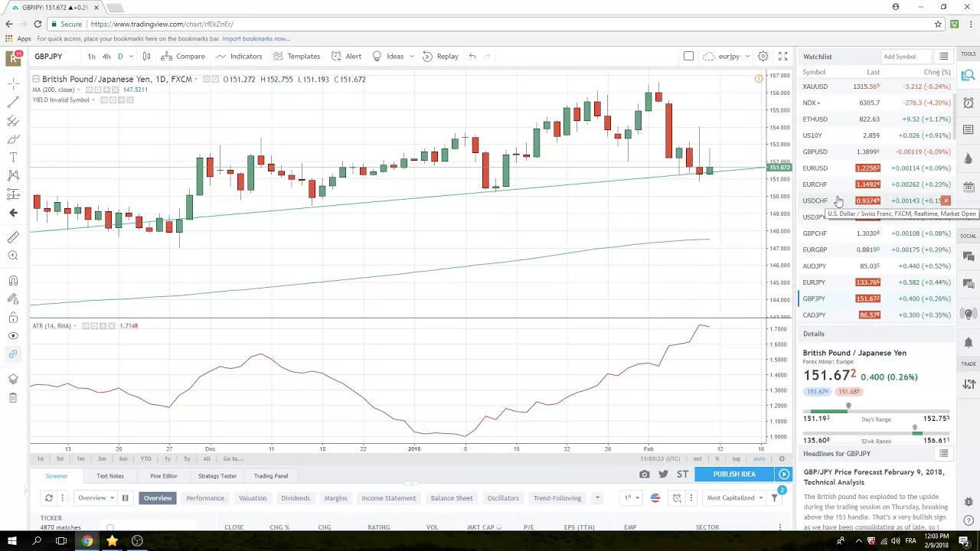Open the screener Overview column-set dropdown
The image size is (980, 551).
point(96,498)
